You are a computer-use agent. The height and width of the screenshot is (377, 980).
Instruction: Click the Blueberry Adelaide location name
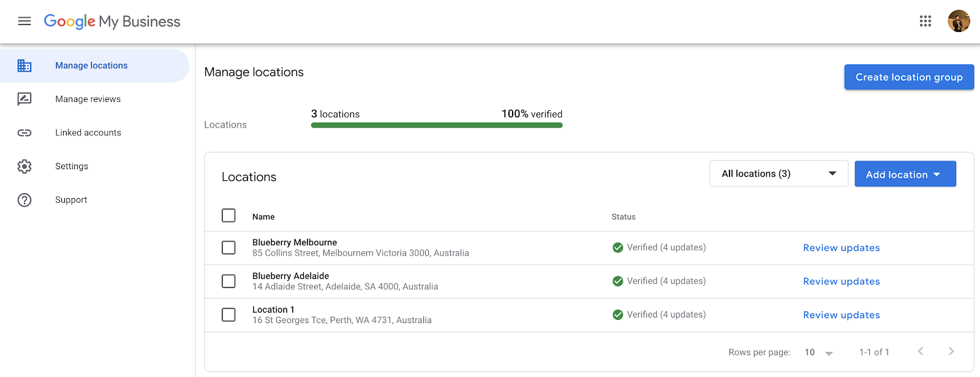291,276
